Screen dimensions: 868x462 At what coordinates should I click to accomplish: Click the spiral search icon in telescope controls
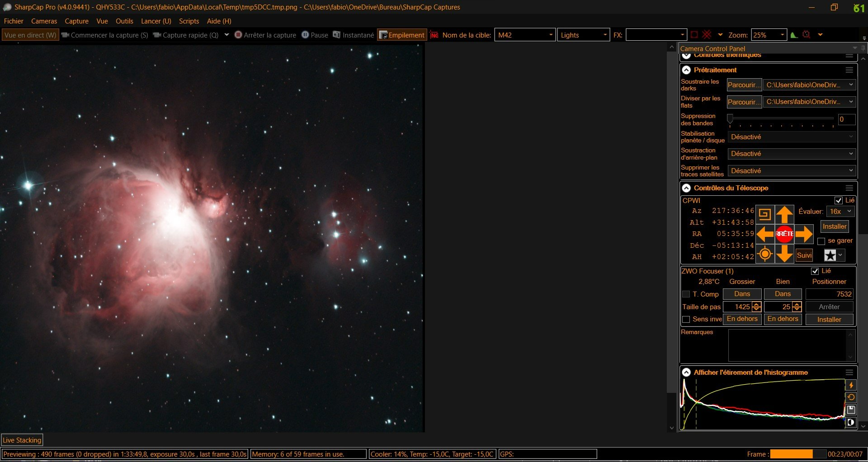click(765, 214)
